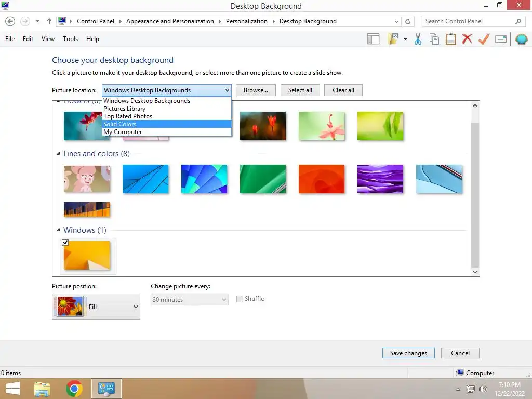This screenshot has height=399, width=532.
Task: Launch Google Chrome from the taskbar
Action: [x=74, y=389]
